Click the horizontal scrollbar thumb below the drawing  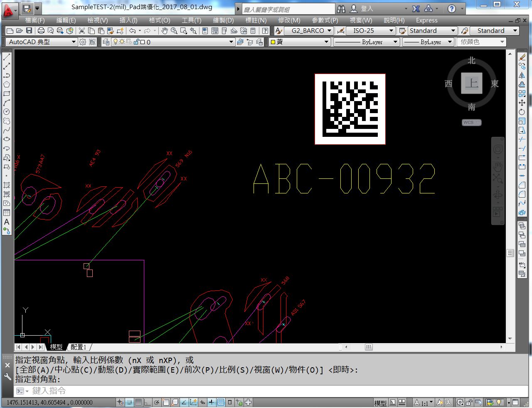[x=369, y=347]
